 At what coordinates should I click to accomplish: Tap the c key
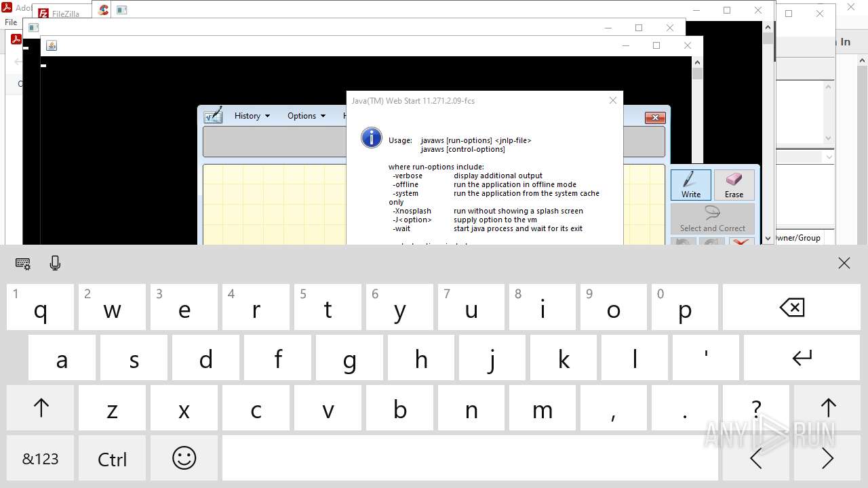coord(256,408)
